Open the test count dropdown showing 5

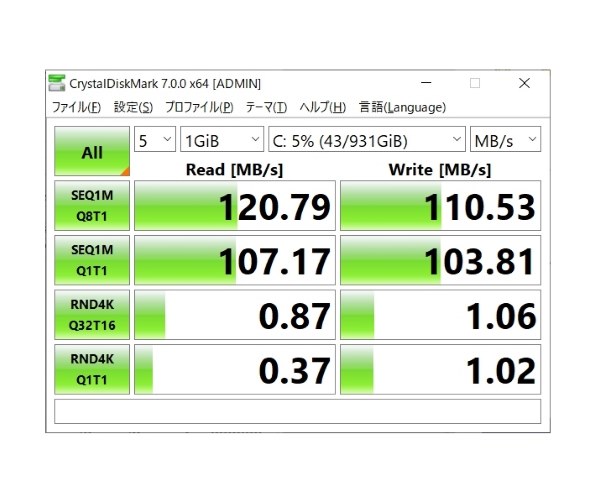(155, 139)
